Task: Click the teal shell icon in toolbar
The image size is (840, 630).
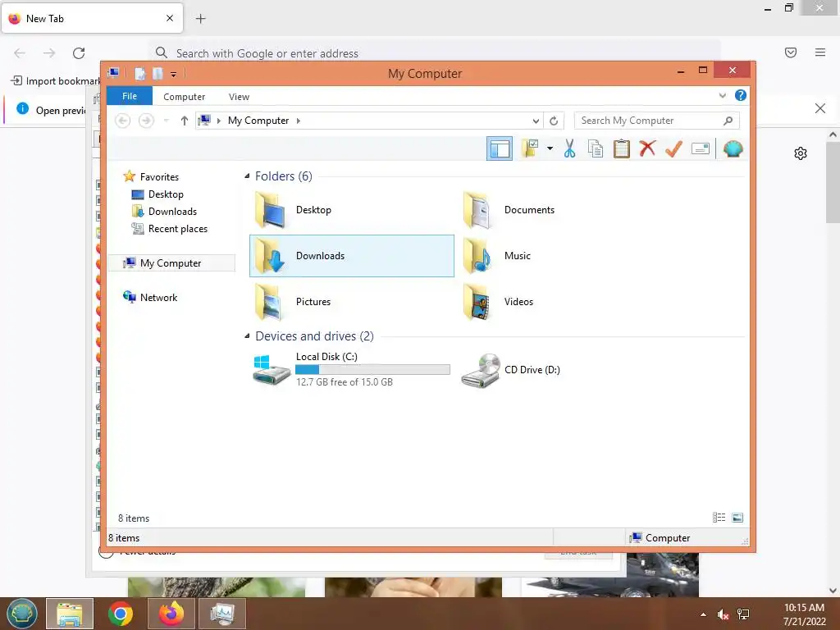Action: (x=733, y=148)
